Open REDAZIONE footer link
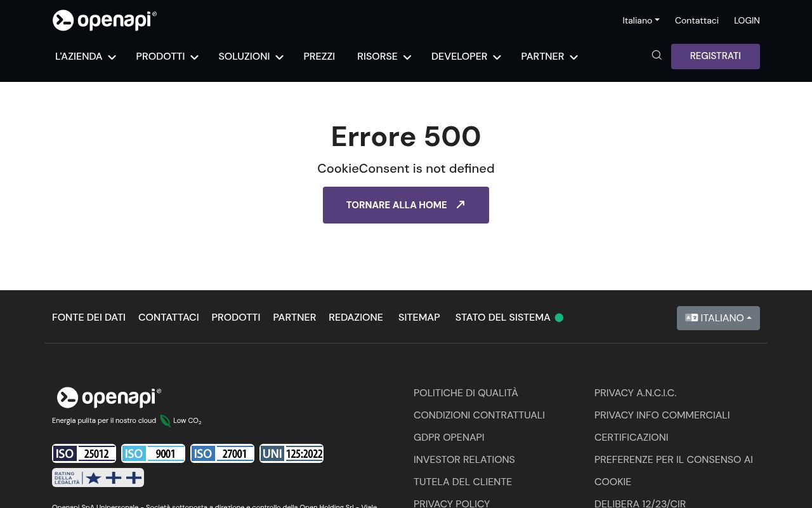Image resolution: width=812 pixels, height=508 pixels. 356,317
